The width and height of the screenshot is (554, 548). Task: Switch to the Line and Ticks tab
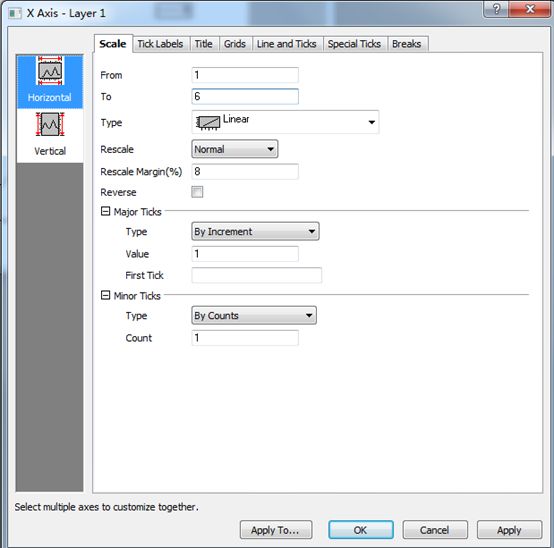(x=287, y=44)
